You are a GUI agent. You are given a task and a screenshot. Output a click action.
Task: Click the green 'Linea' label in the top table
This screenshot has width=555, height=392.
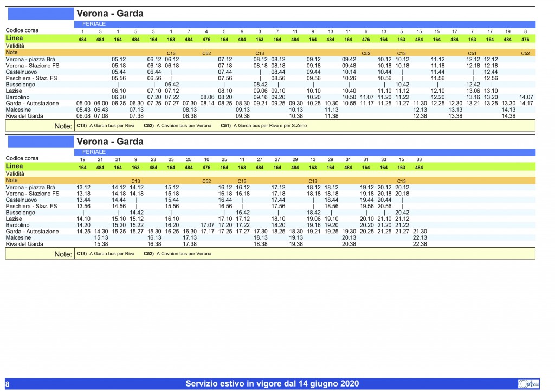15,38
